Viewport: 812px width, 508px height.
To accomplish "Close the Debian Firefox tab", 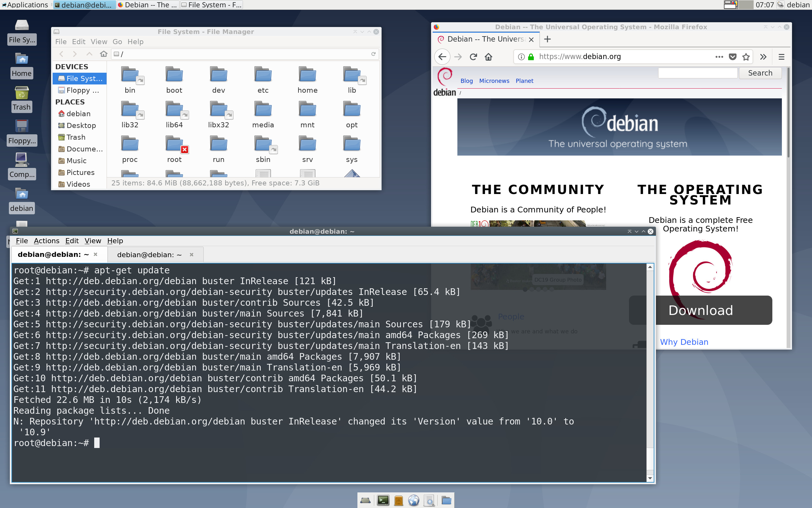I will coord(531,39).
